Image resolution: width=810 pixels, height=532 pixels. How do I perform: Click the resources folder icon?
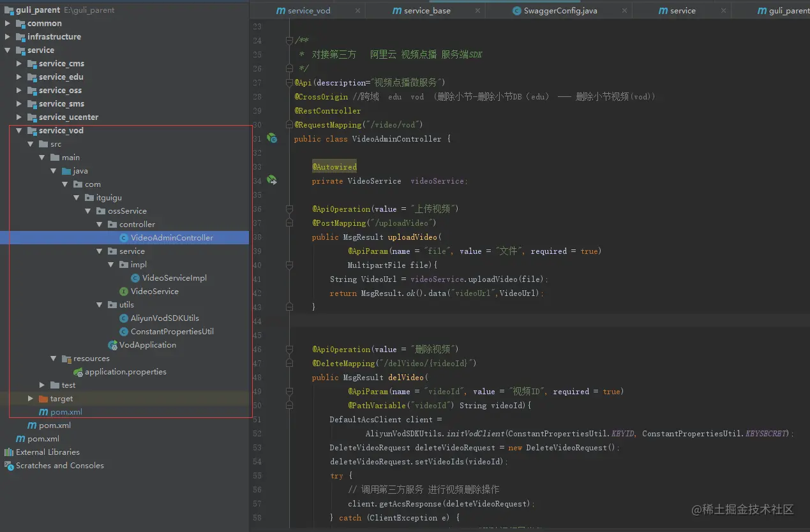pos(66,358)
